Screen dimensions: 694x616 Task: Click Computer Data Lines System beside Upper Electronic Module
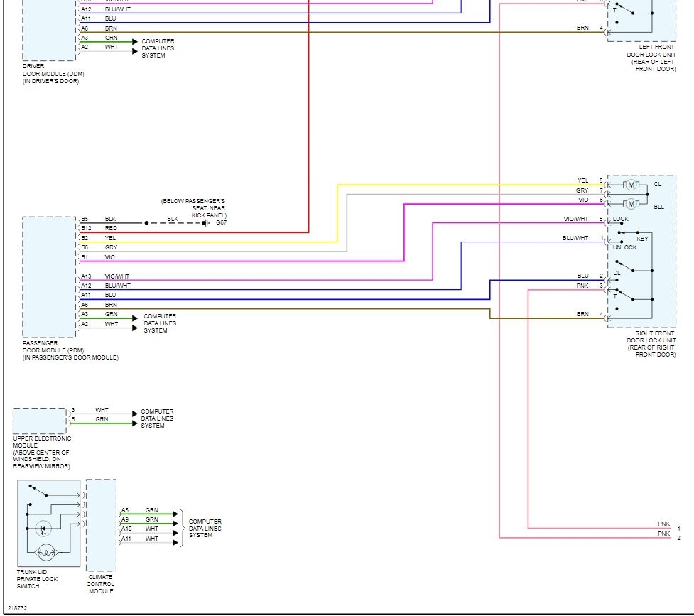tap(157, 418)
